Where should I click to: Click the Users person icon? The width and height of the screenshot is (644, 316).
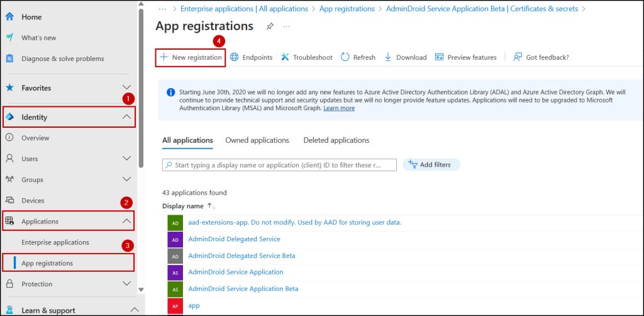click(9, 159)
